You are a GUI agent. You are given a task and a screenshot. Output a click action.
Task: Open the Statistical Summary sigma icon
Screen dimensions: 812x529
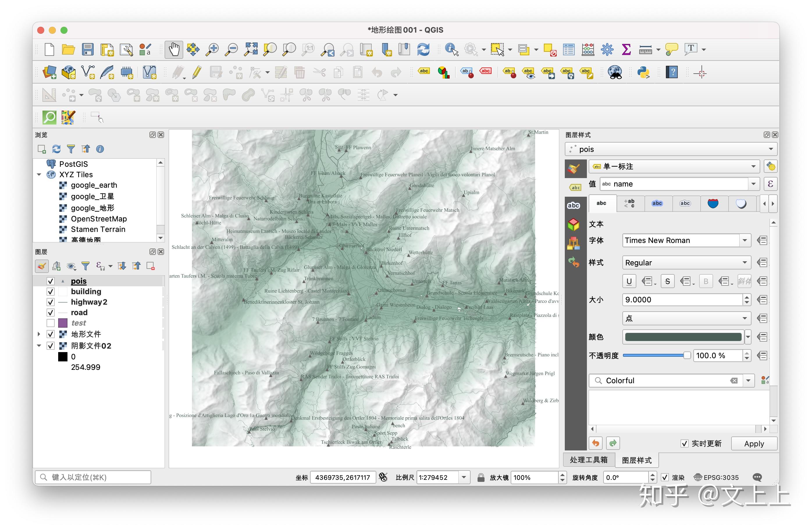(626, 50)
